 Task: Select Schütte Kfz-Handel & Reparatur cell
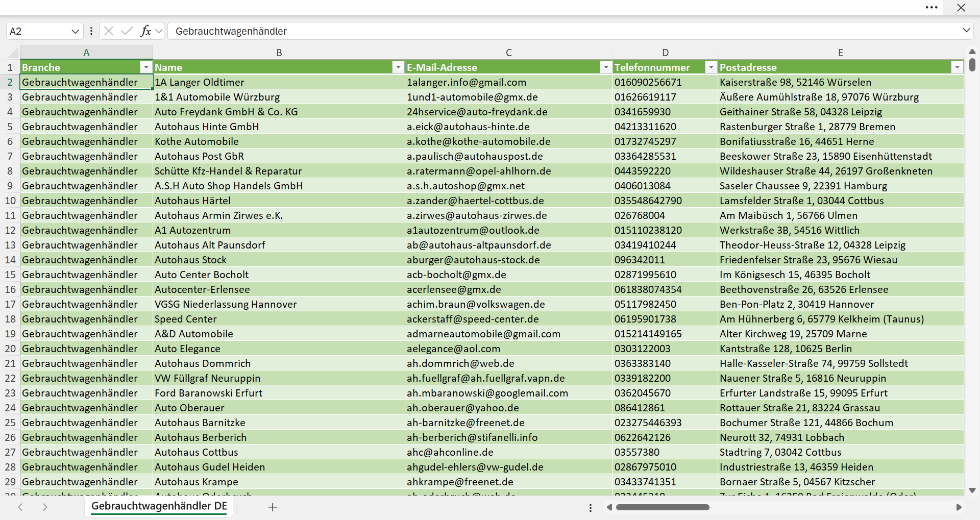coord(279,171)
